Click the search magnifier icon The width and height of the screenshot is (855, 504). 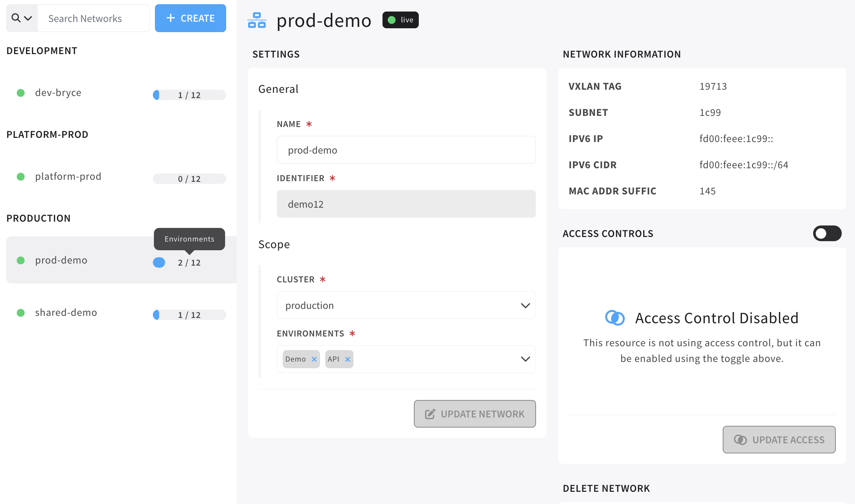[x=16, y=18]
